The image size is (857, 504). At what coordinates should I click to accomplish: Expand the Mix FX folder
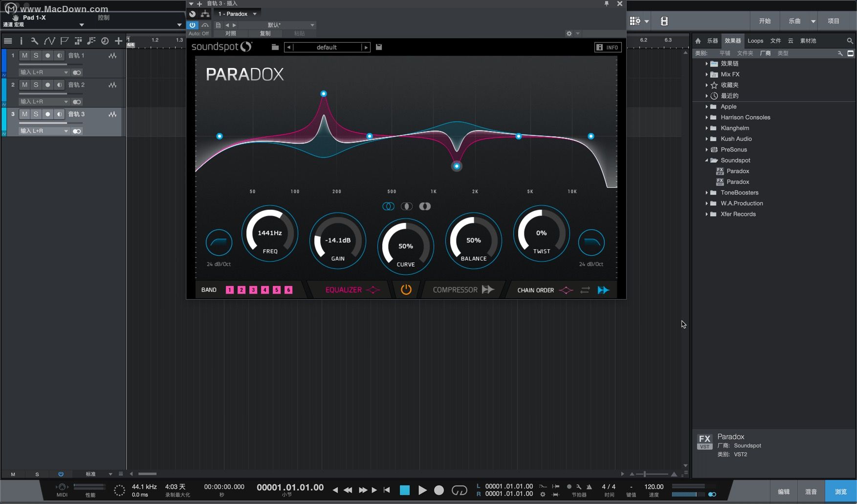click(x=706, y=74)
